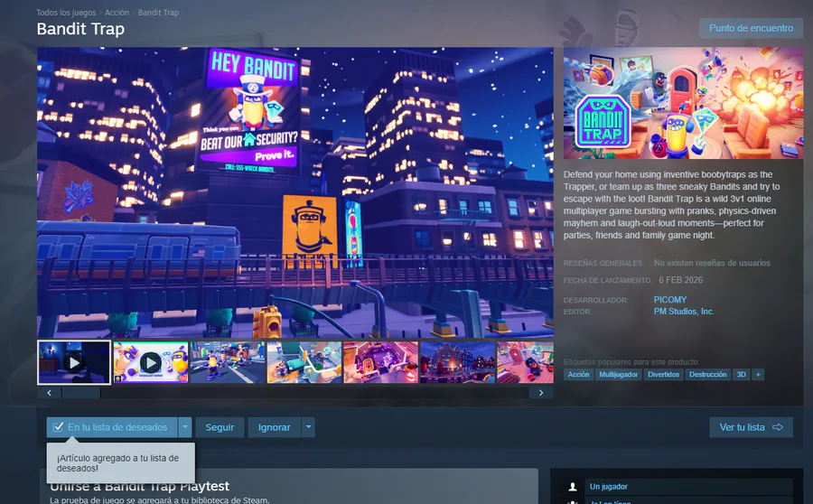The height and width of the screenshot is (504, 813).
Task: Open developer link 'PICOMY'
Action: pyautogui.click(x=670, y=300)
